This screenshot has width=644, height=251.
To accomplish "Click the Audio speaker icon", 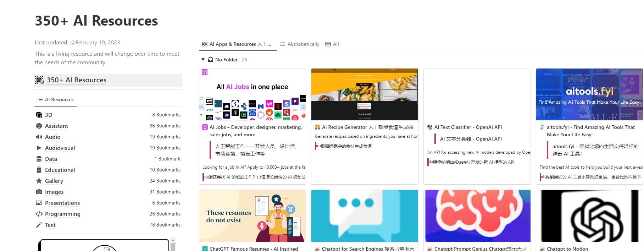I will click(39, 137).
